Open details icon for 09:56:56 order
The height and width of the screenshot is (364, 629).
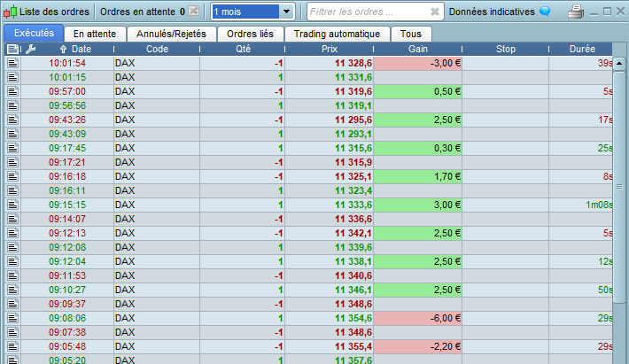click(x=12, y=105)
